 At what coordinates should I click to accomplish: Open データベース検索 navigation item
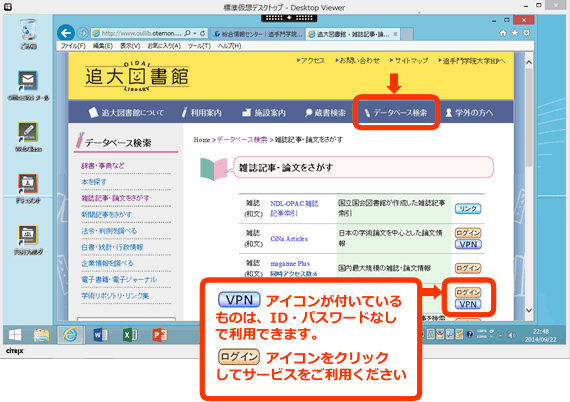point(396,113)
